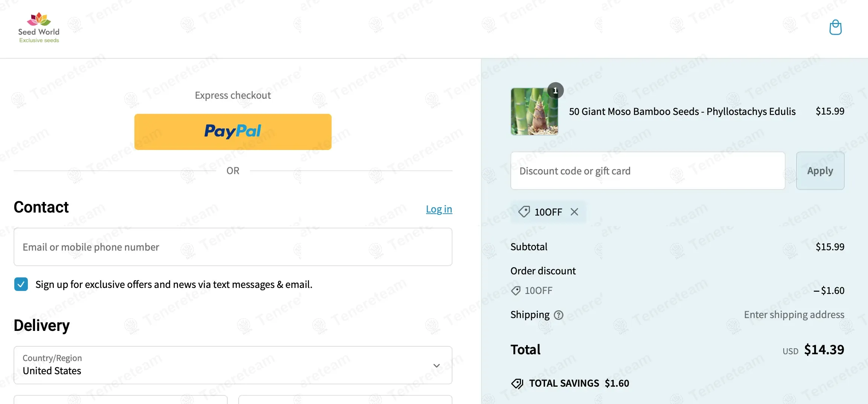
Task: Click the chevron arrow in Country/Region selector
Action: point(437,366)
